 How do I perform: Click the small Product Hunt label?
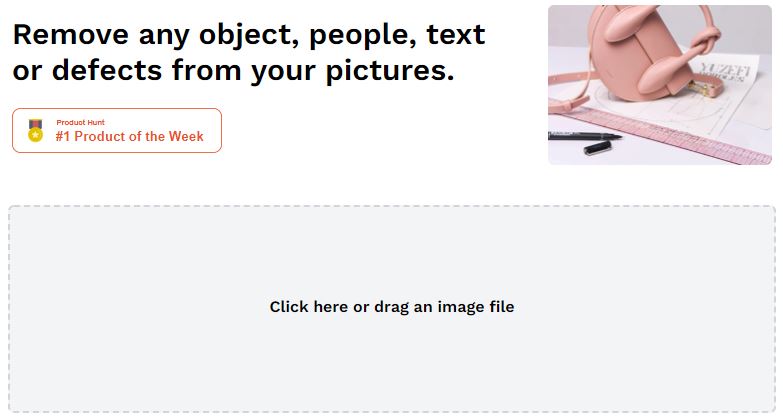(80, 122)
